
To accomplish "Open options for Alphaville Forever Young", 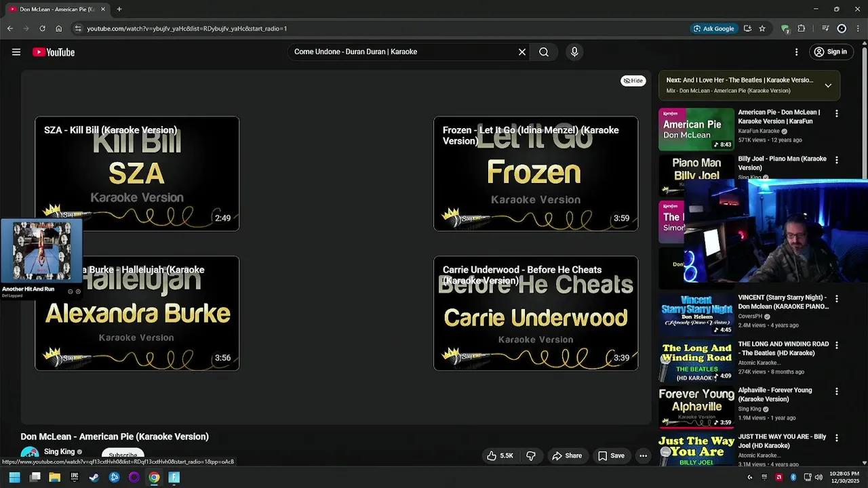I will coord(836,392).
